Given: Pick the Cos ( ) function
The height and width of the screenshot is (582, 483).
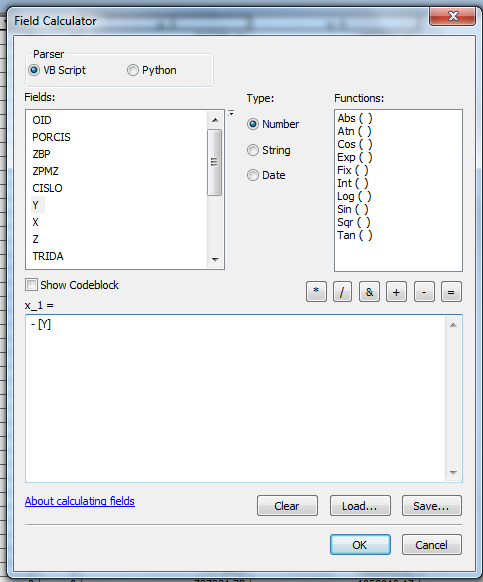Looking at the screenshot, I should [355, 144].
